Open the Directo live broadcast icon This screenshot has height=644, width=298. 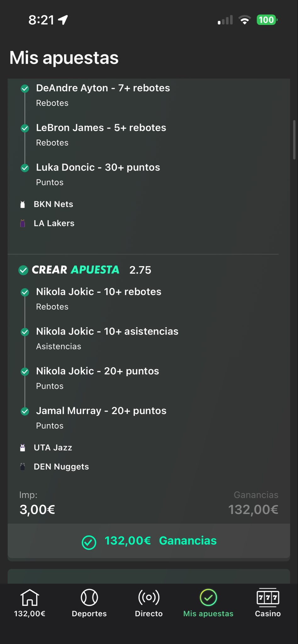149,597
